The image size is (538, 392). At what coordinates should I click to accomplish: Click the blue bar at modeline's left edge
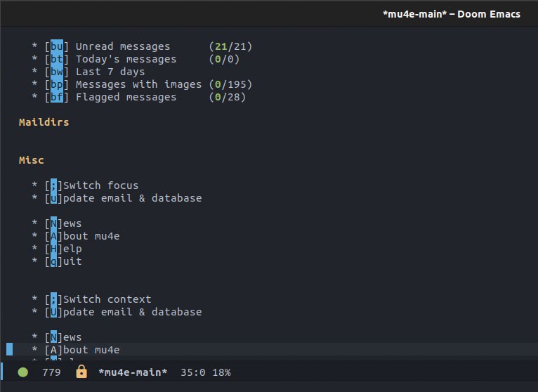pos(2,372)
